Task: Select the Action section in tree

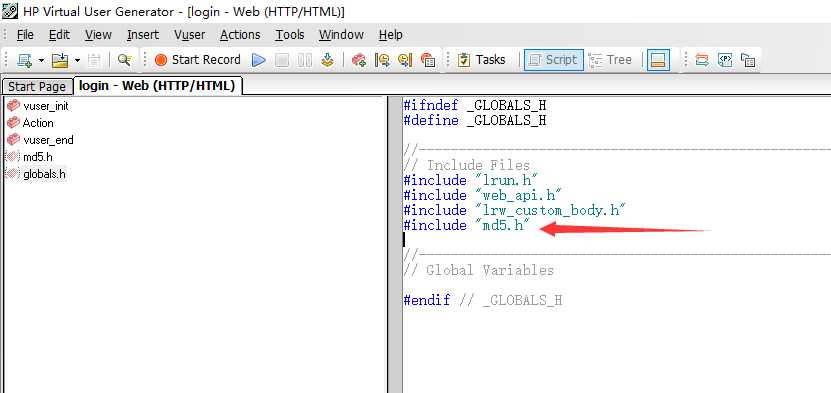Action: (x=38, y=123)
